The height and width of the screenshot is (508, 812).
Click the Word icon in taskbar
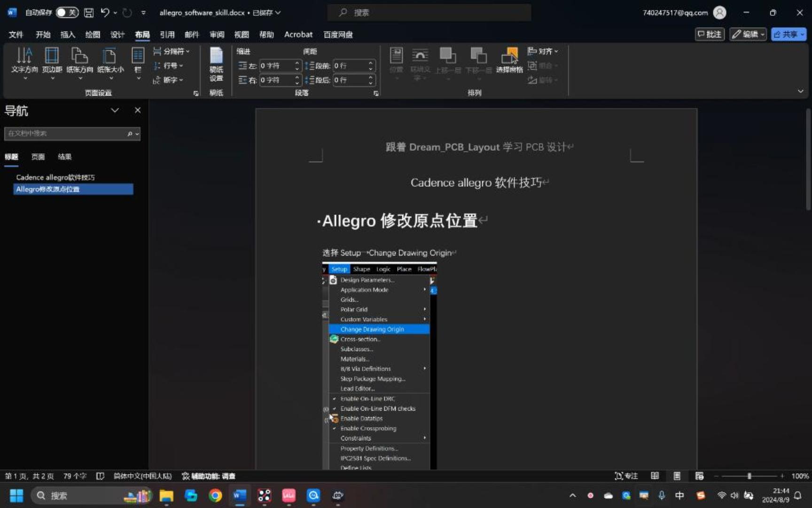(x=240, y=495)
